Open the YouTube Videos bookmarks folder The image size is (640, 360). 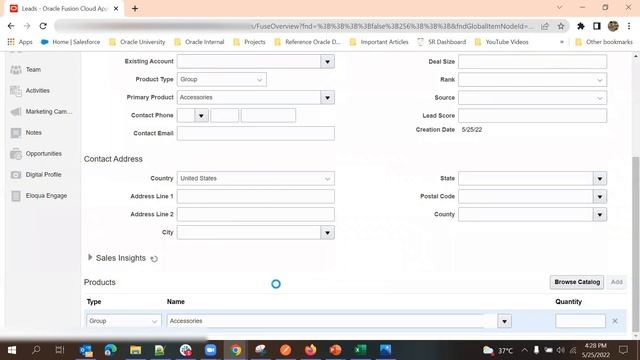coord(502,42)
